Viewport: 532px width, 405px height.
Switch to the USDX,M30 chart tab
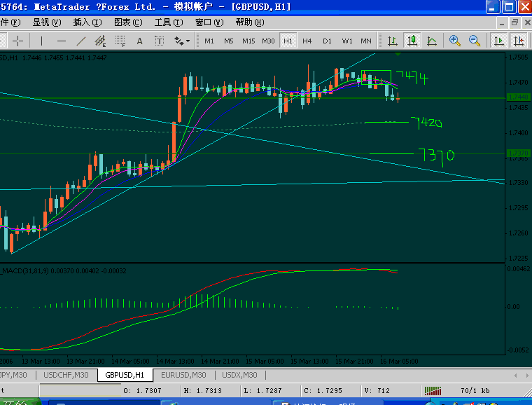[239, 375]
